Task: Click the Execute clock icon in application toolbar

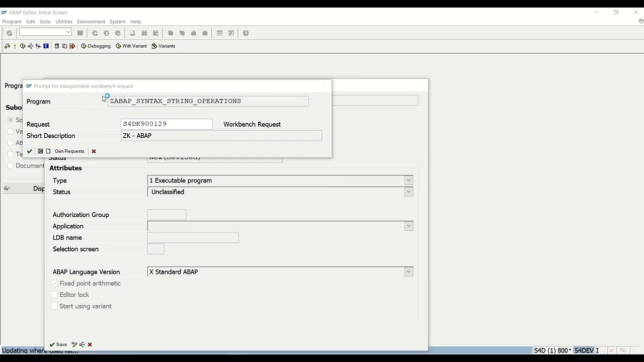Action: 23,46
